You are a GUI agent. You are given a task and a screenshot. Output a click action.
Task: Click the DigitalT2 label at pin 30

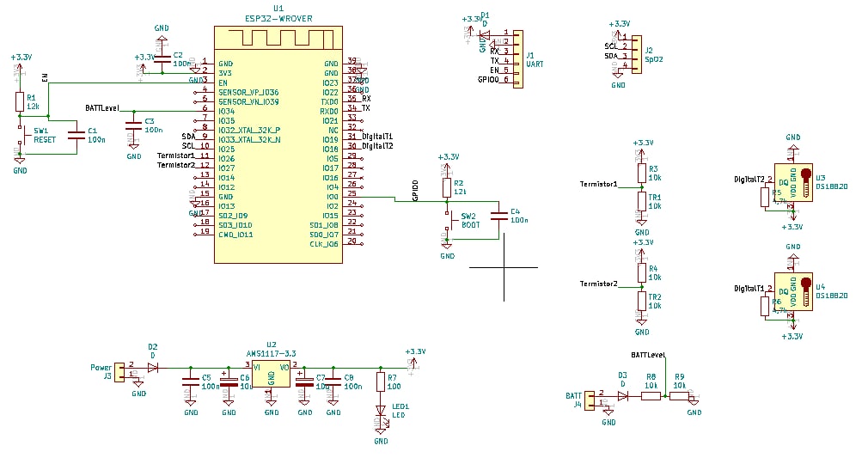point(377,145)
